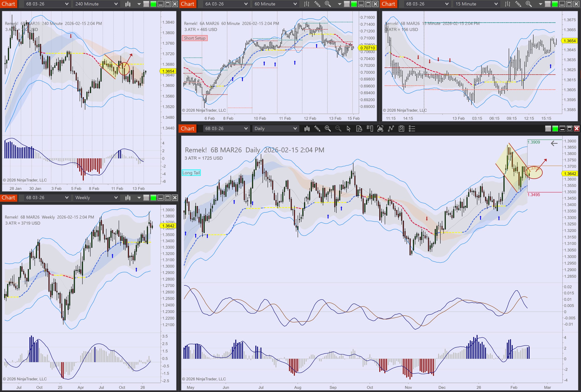Open Data Box icon on Daily chart

pyautogui.click(x=359, y=129)
